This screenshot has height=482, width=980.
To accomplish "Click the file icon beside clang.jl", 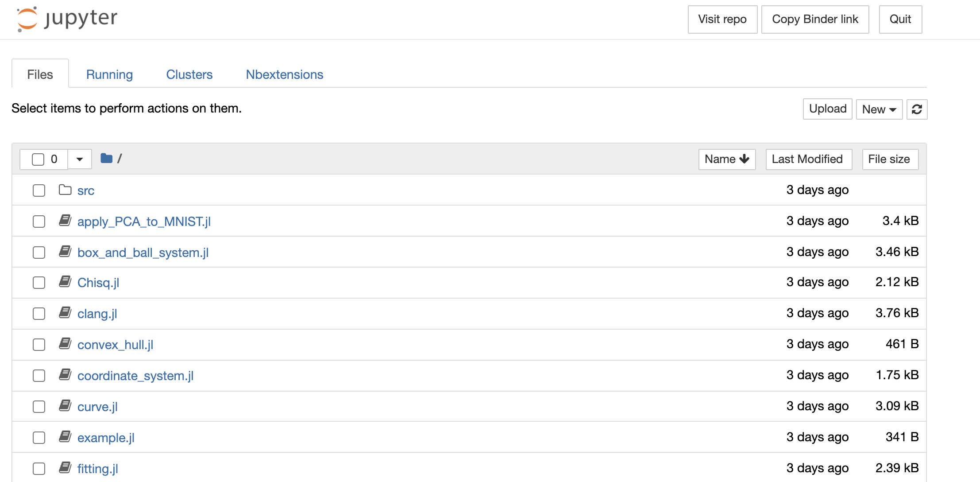I will (65, 313).
